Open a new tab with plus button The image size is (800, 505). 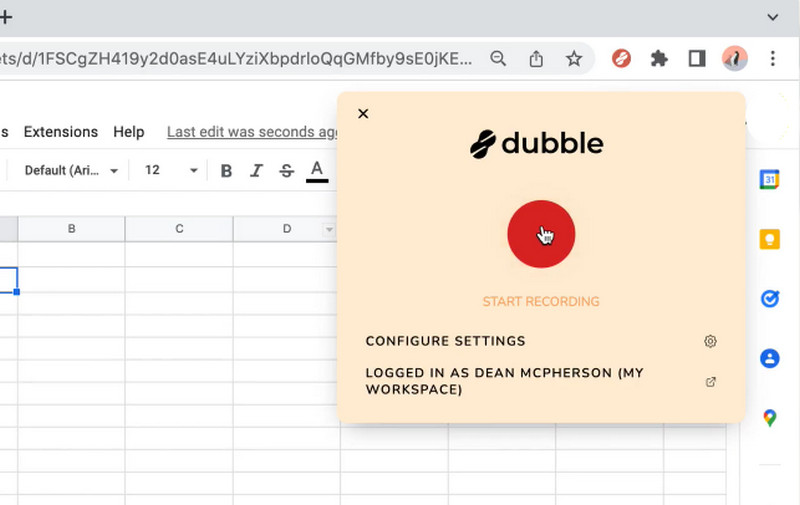click(x=6, y=17)
